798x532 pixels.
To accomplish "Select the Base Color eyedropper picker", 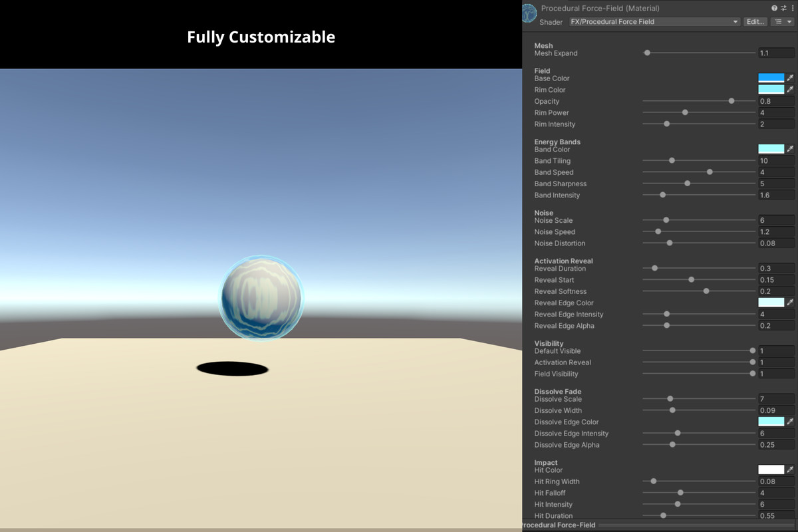I will coord(791,78).
